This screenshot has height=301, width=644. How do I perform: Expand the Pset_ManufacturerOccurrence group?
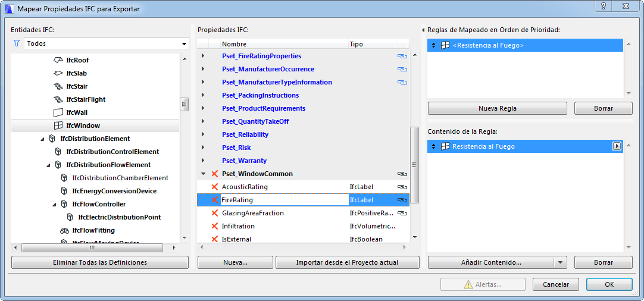[x=202, y=69]
